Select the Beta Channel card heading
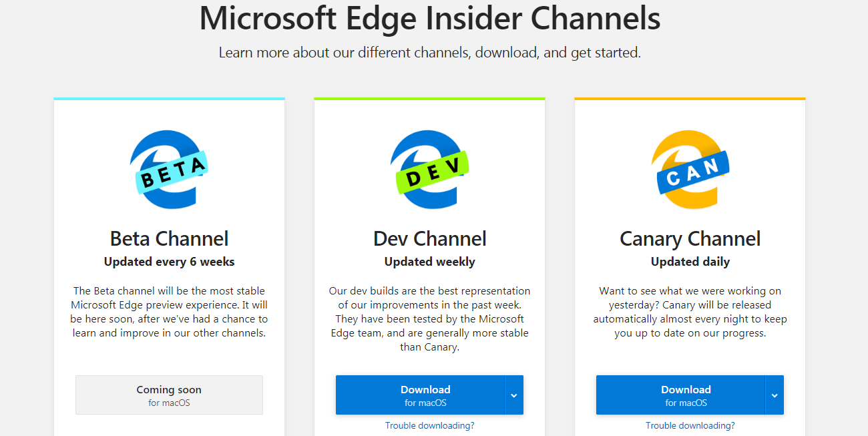Screen dimensions: 868x436 169,238
